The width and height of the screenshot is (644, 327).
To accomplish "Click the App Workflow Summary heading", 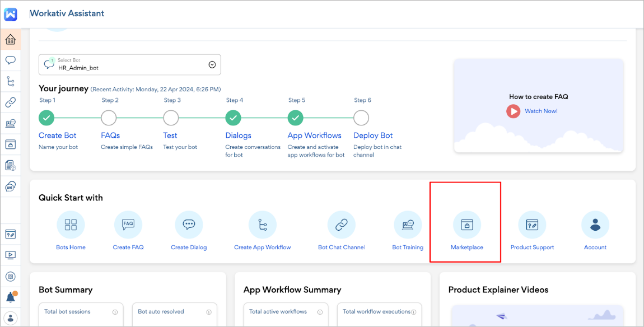I will coord(292,289).
